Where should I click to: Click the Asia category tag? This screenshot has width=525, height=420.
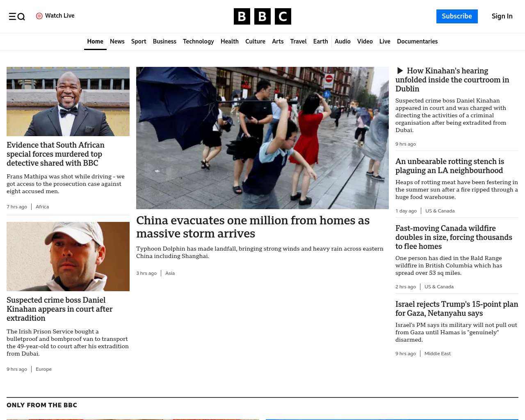[170, 273]
